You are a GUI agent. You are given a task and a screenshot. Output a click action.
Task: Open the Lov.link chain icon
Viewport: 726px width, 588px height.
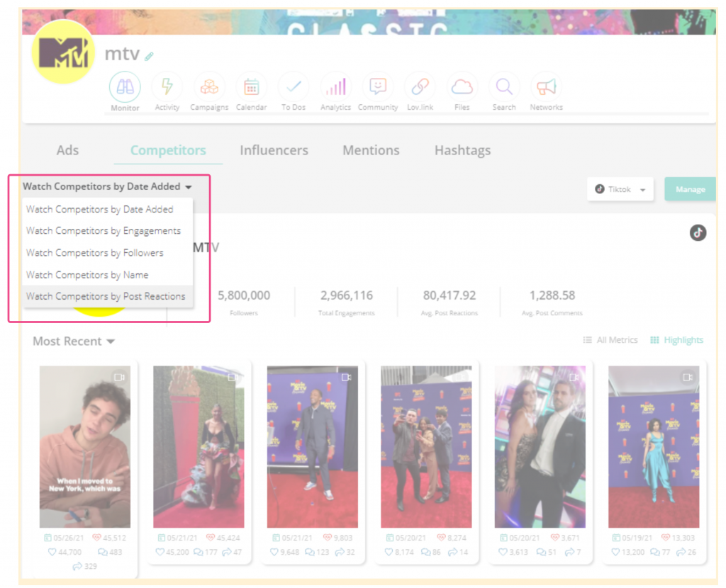click(420, 87)
